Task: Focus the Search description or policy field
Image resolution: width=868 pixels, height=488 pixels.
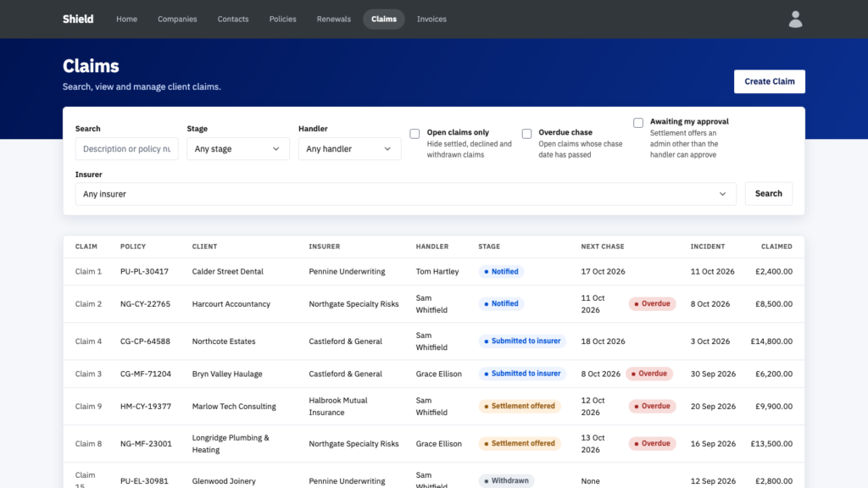Action: click(x=127, y=149)
